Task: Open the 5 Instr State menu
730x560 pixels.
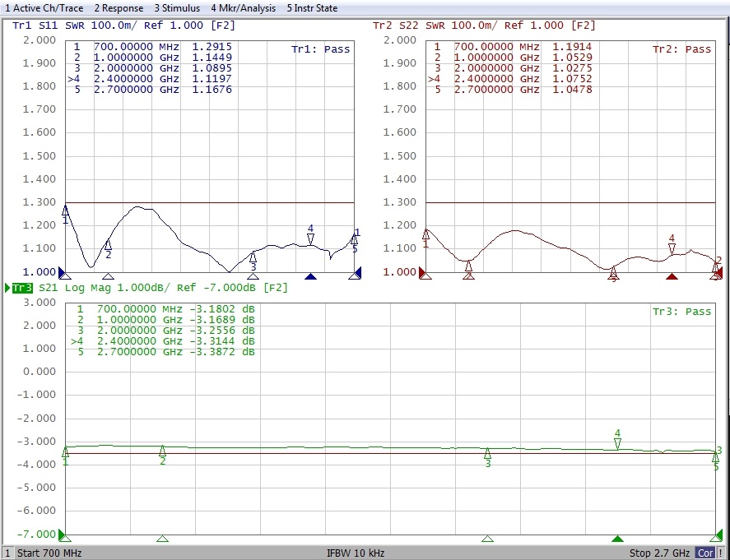Action: click(x=313, y=8)
